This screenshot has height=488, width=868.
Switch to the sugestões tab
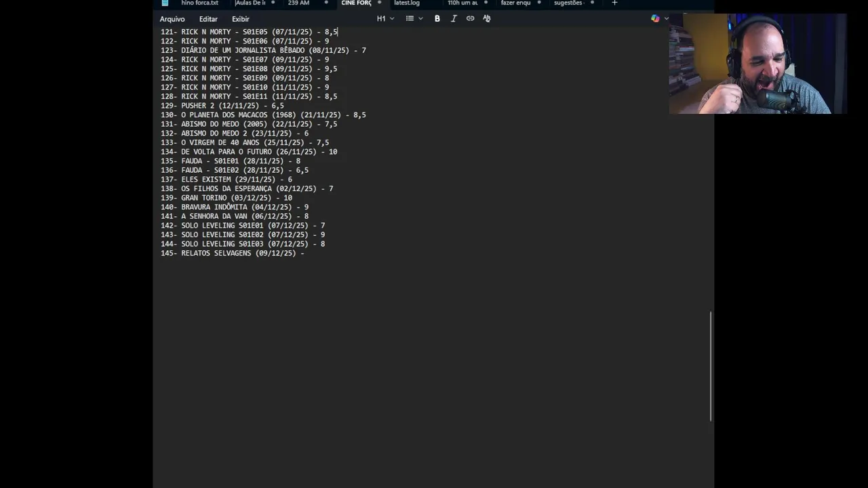[x=568, y=3]
